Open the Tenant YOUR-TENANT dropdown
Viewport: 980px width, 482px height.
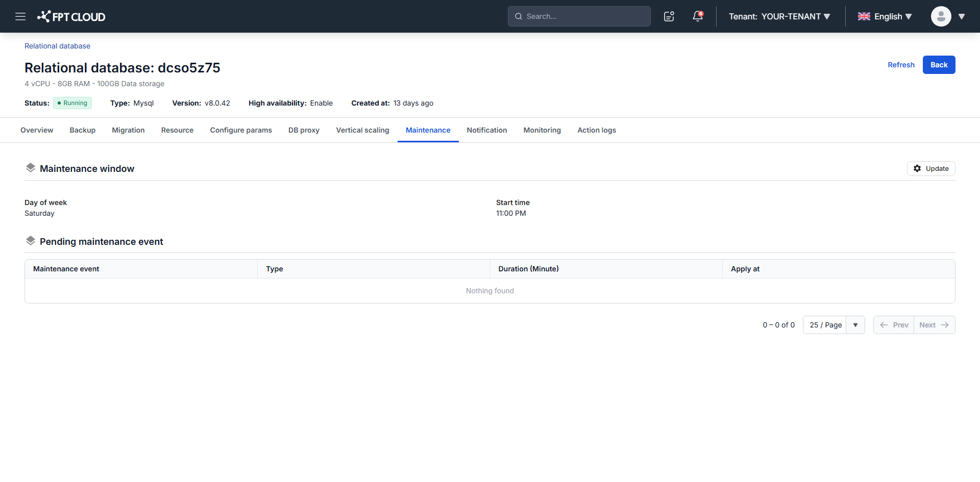tap(779, 16)
